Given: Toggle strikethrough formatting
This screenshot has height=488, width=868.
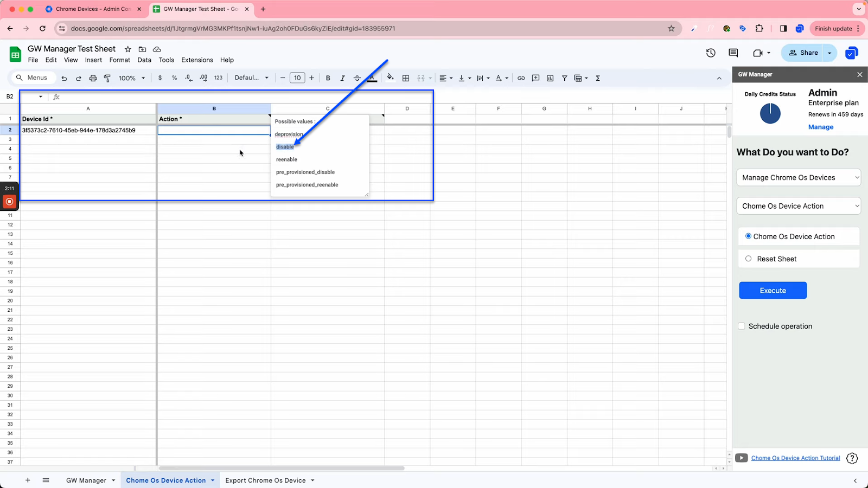Looking at the screenshot, I should [x=357, y=78].
